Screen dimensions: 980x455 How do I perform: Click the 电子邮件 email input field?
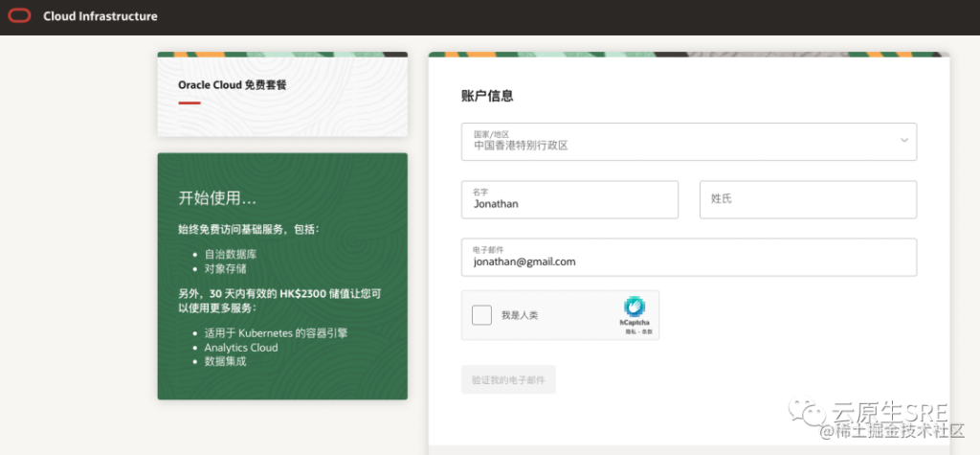coord(689,258)
